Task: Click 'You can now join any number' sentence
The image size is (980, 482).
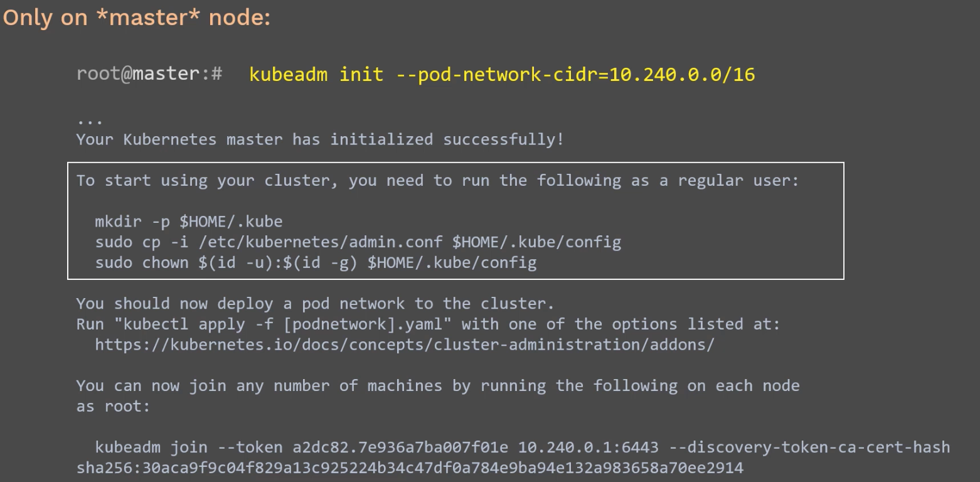Action: pyautogui.click(x=438, y=385)
